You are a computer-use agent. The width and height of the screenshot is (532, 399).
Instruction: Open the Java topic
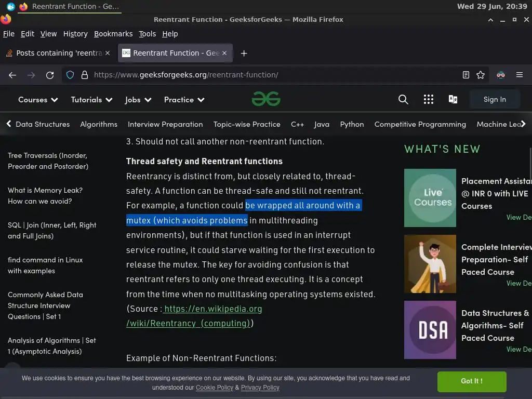(x=322, y=124)
